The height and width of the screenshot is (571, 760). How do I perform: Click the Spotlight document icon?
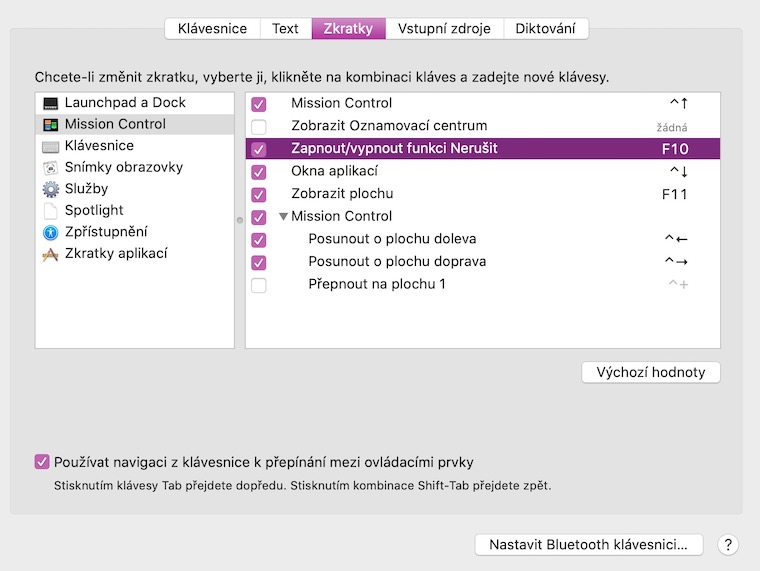pos(50,211)
